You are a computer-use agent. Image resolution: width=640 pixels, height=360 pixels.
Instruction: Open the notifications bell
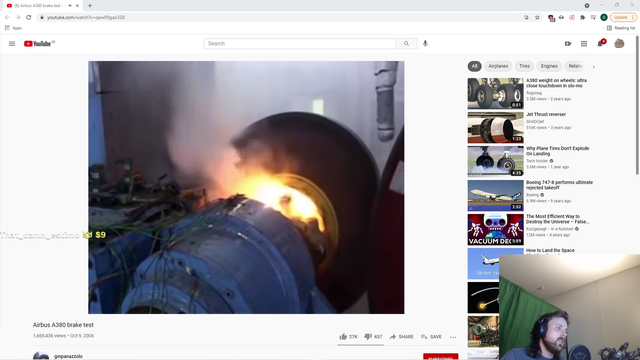600,43
